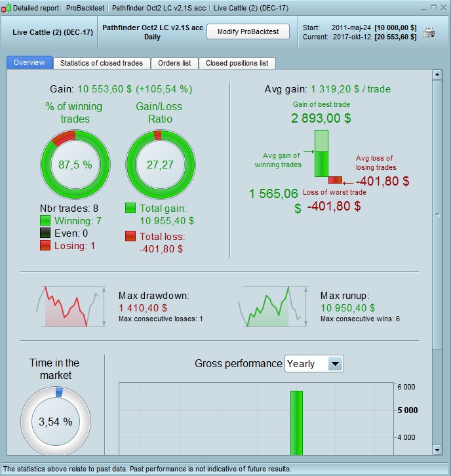
Task: Click the scrollbar down arrow
Action: [x=437, y=450]
